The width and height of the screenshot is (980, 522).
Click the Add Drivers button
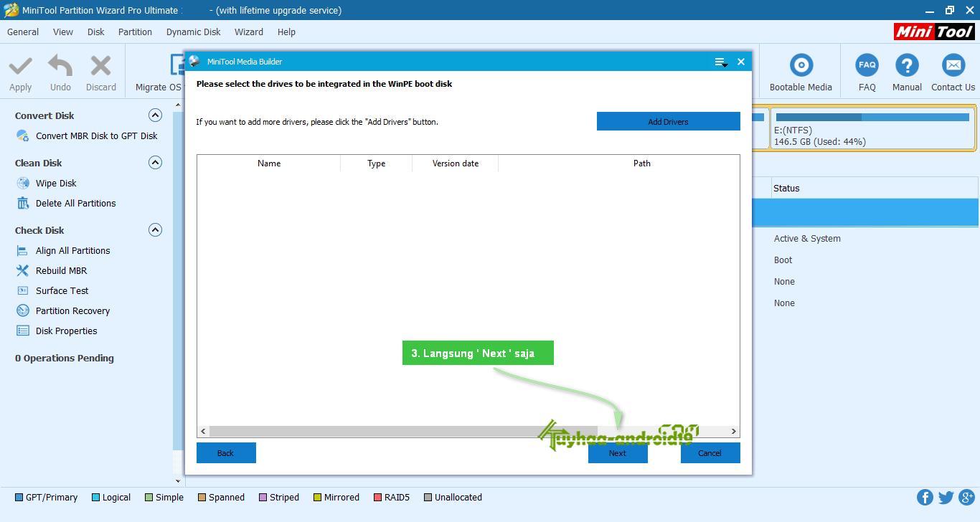coord(668,121)
